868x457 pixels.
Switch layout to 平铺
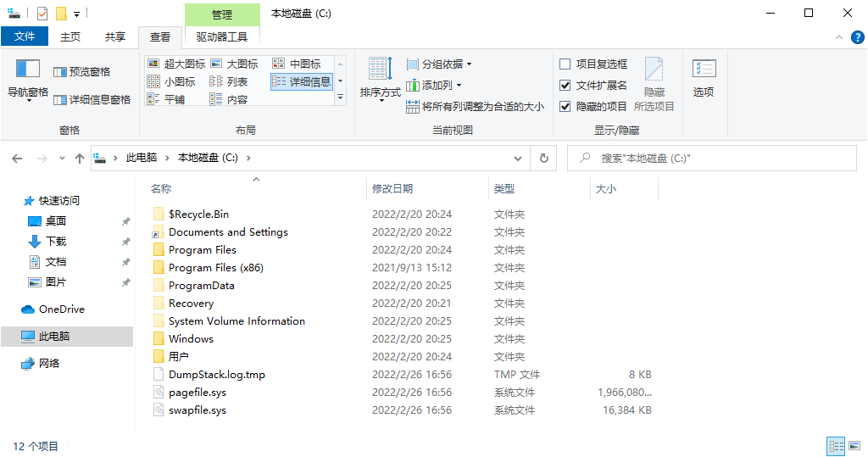point(166,100)
